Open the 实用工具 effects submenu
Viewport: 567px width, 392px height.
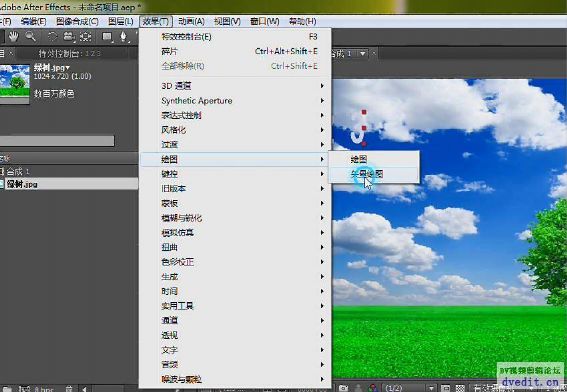235,306
